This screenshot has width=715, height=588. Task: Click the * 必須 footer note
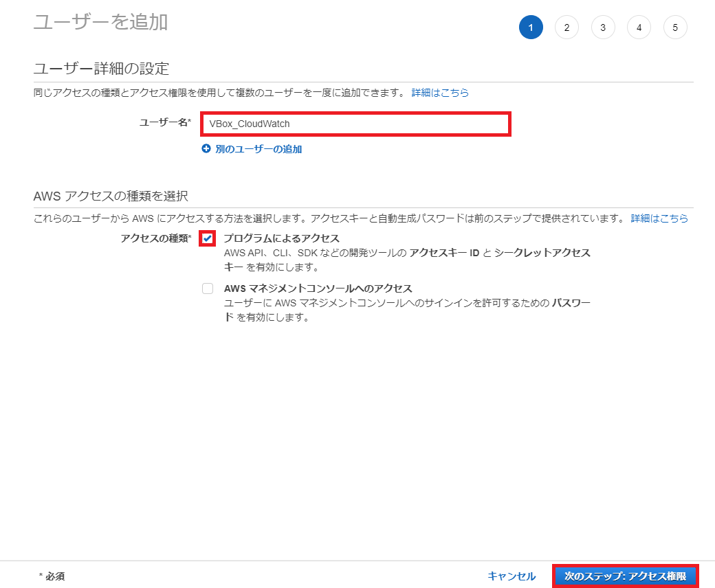[52, 576]
